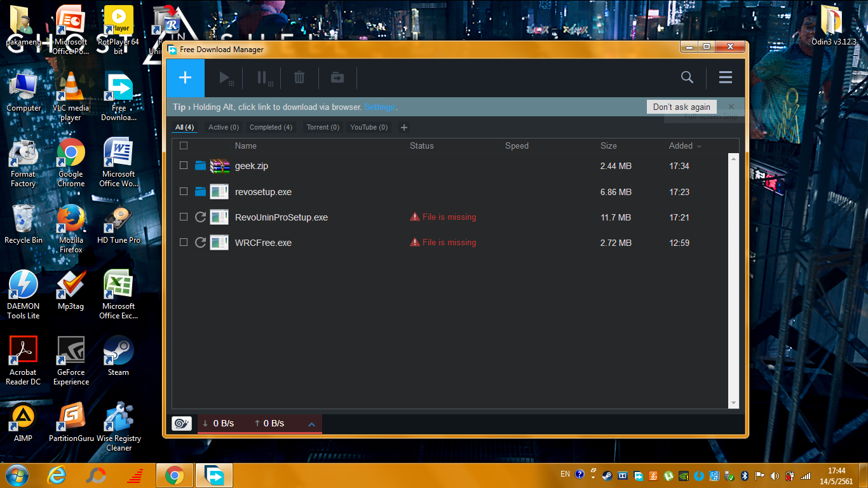Sort downloads by Size column
This screenshot has height=488, width=868.
(608, 146)
